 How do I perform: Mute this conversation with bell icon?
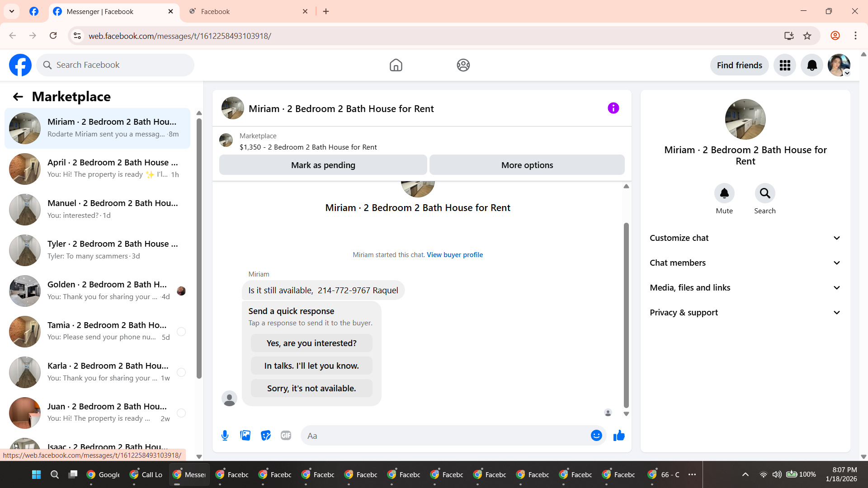(x=724, y=193)
